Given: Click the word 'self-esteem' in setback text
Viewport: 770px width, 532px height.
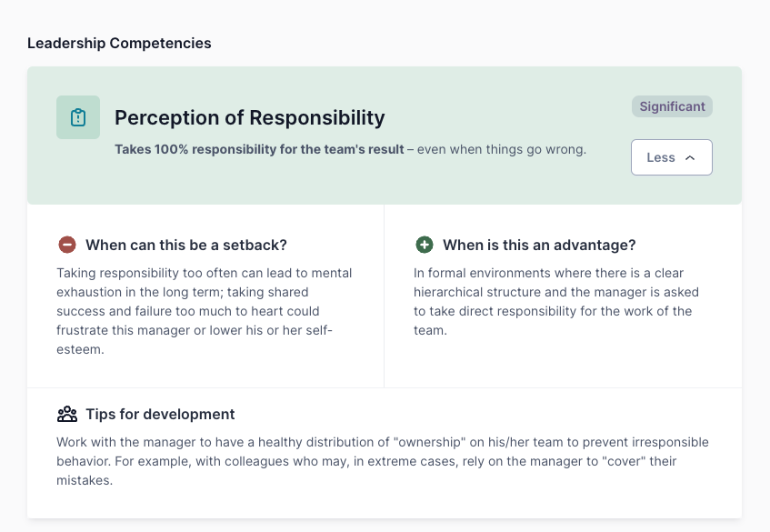Looking at the screenshot, I should (x=319, y=331).
